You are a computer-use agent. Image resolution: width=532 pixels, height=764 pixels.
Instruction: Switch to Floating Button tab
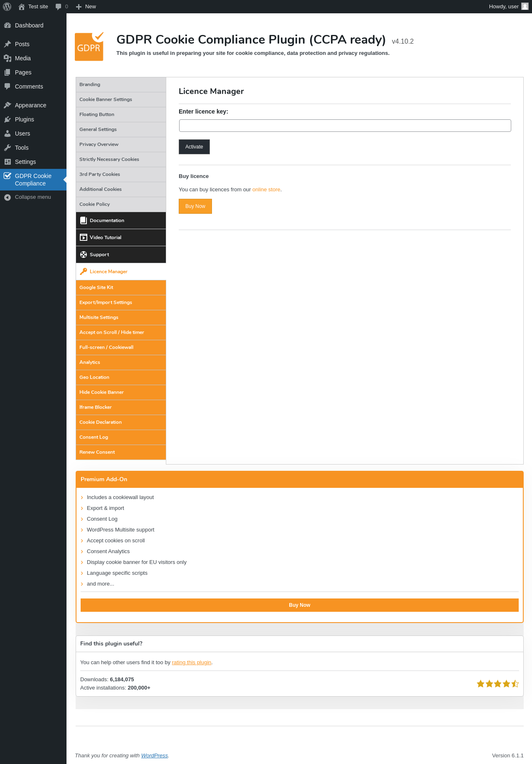coord(121,114)
